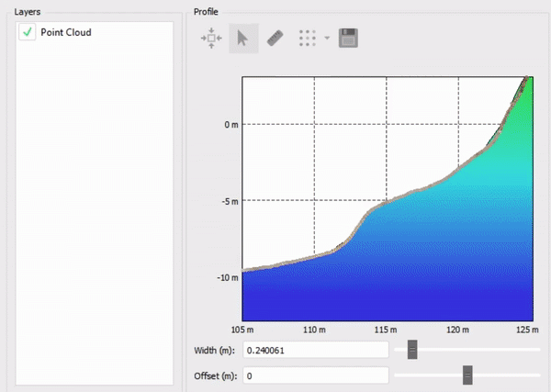551x392 pixels.
Task: Click the center-on-extent profile icon
Action: [x=211, y=38]
